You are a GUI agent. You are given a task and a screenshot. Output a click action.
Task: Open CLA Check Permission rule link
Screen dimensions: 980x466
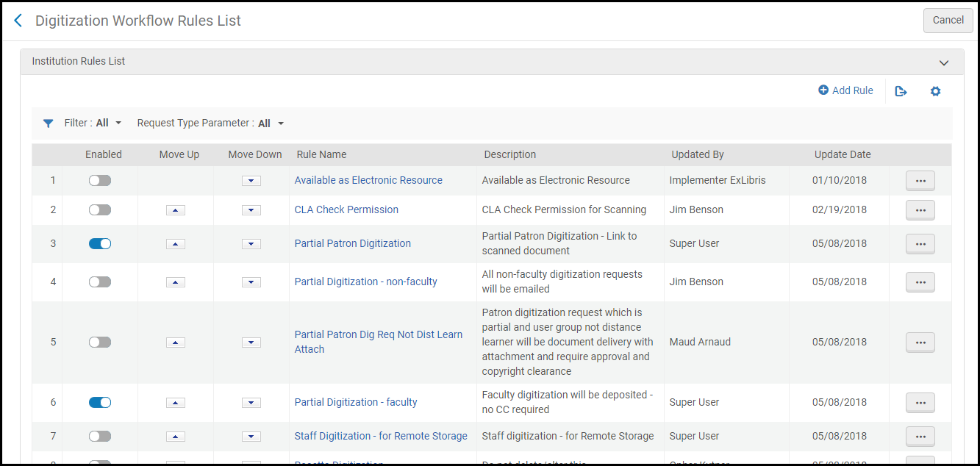click(x=346, y=209)
